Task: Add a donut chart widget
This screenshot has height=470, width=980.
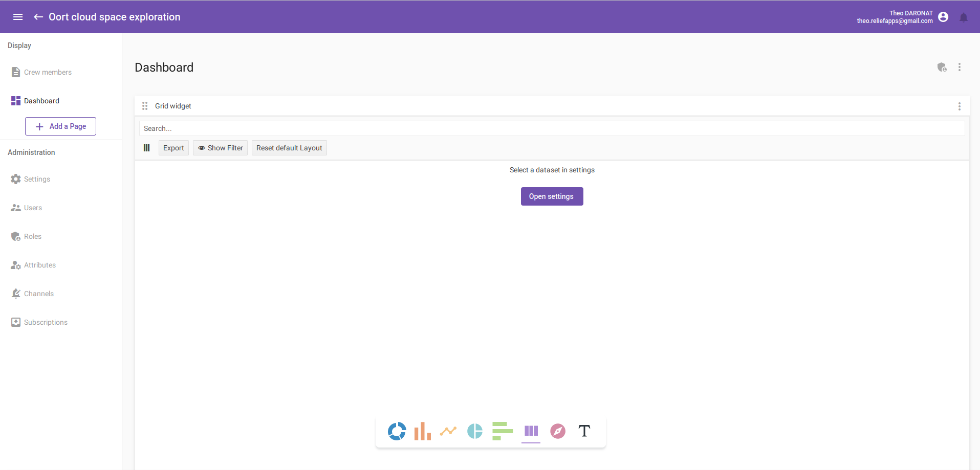Action: pyautogui.click(x=397, y=431)
